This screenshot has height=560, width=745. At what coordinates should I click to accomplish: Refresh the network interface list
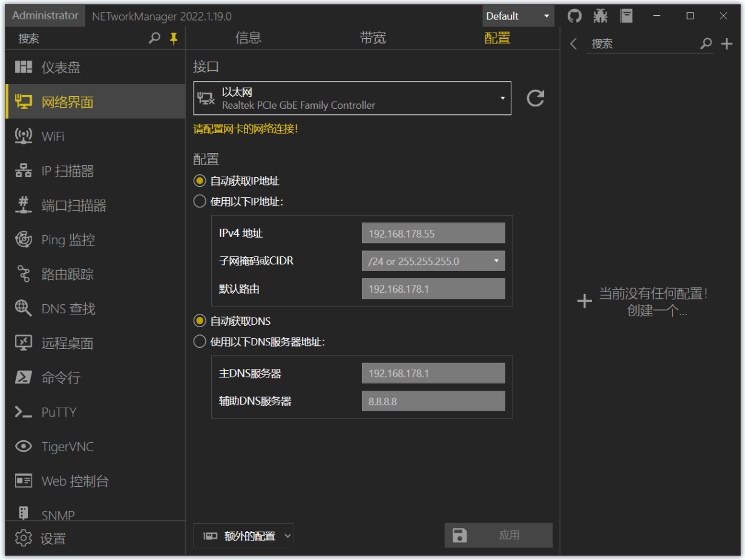point(535,98)
